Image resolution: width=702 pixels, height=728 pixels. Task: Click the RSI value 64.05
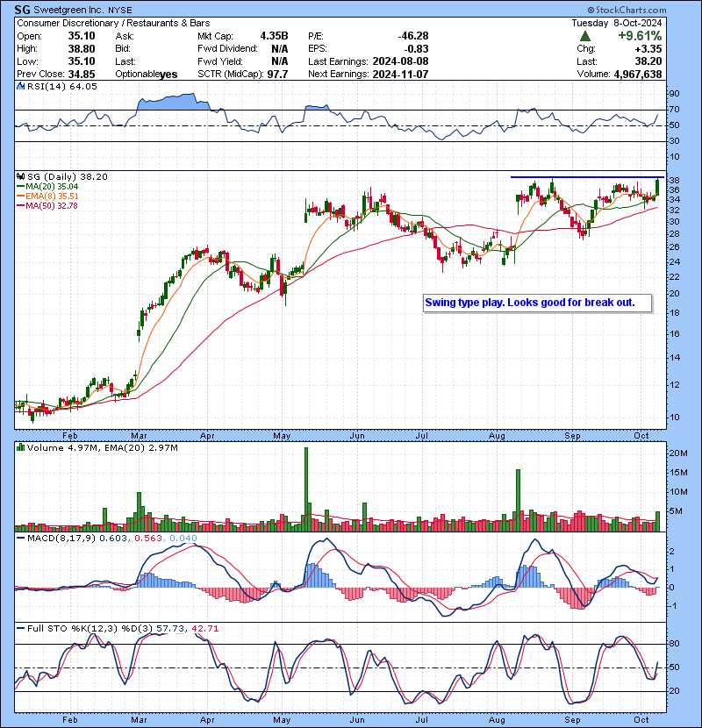[82, 86]
